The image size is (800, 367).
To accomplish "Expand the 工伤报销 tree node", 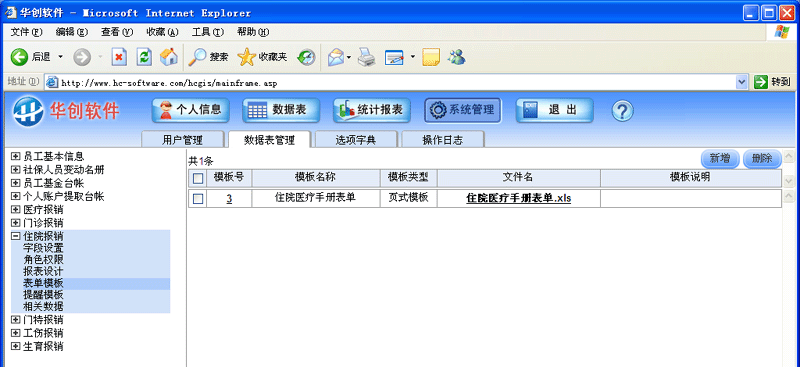I will (15, 333).
